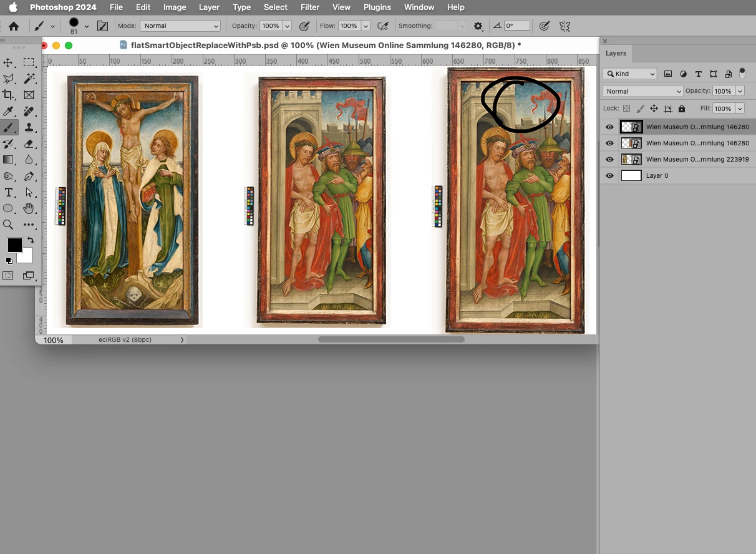Viewport: 756px width, 554px height.
Task: Open the Edit Toolbar three-dots menu
Action: click(29, 225)
